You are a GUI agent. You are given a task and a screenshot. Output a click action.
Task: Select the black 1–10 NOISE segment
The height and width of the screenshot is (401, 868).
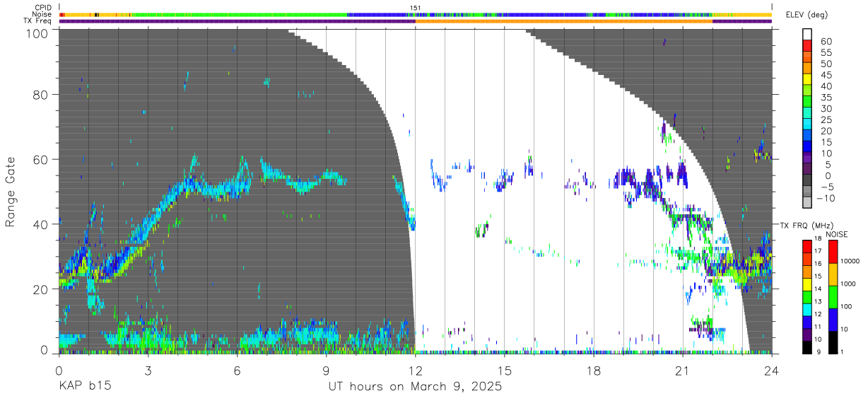(x=833, y=342)
